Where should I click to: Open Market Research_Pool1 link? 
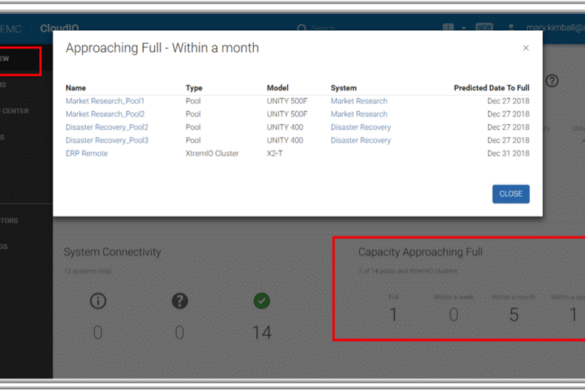[105, 101]
